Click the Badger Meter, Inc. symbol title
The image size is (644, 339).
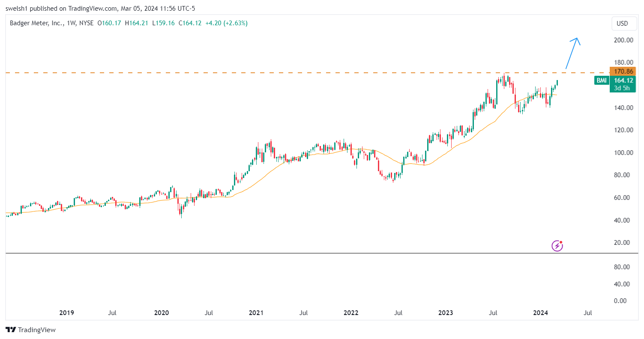pyautogui.click(x=37, y=23)
